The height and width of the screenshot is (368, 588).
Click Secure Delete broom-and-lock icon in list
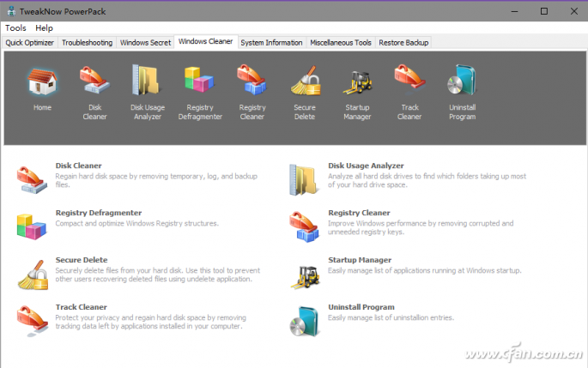pos(33,275)
